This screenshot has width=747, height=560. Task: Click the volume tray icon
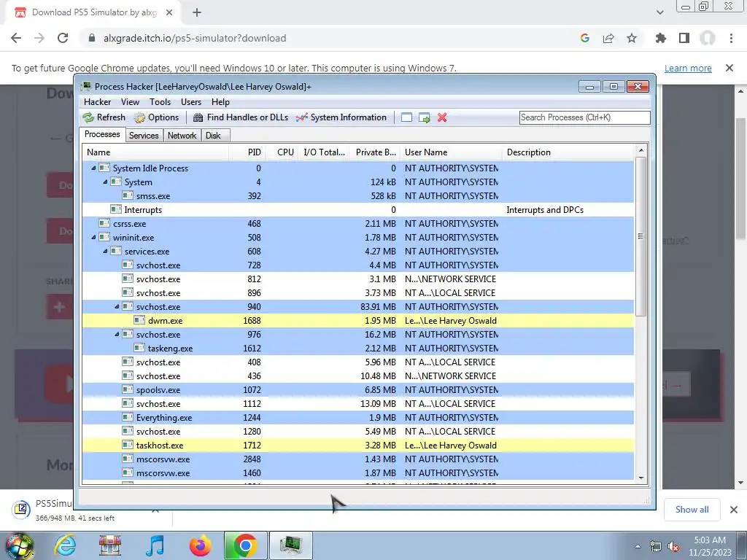(673, 547)
